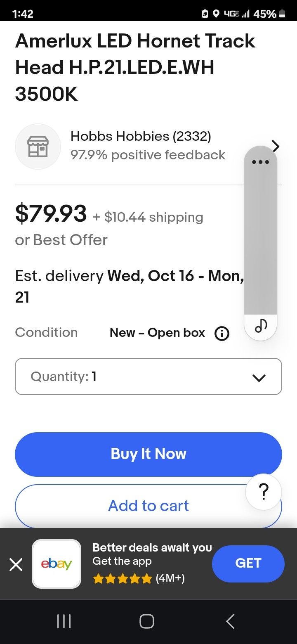Tap the gray floating vertical slider bar
297x644 pixels.
point(260,239)
